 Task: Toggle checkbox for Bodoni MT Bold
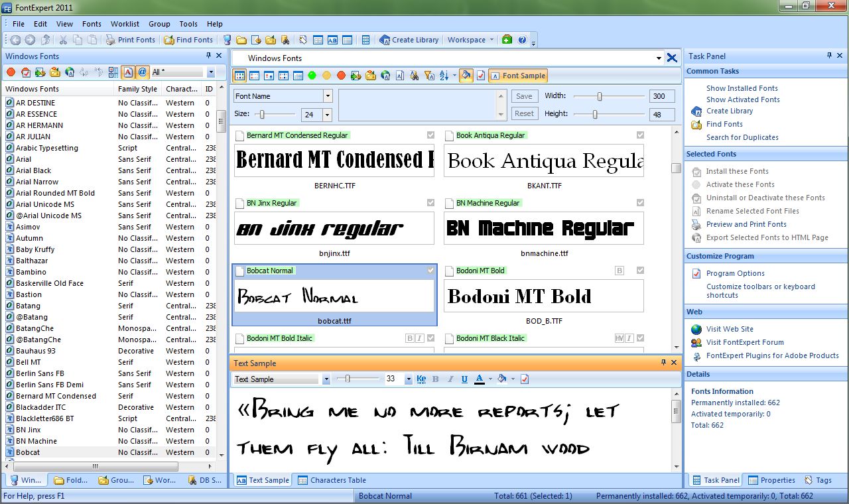(x=640, y=271)
